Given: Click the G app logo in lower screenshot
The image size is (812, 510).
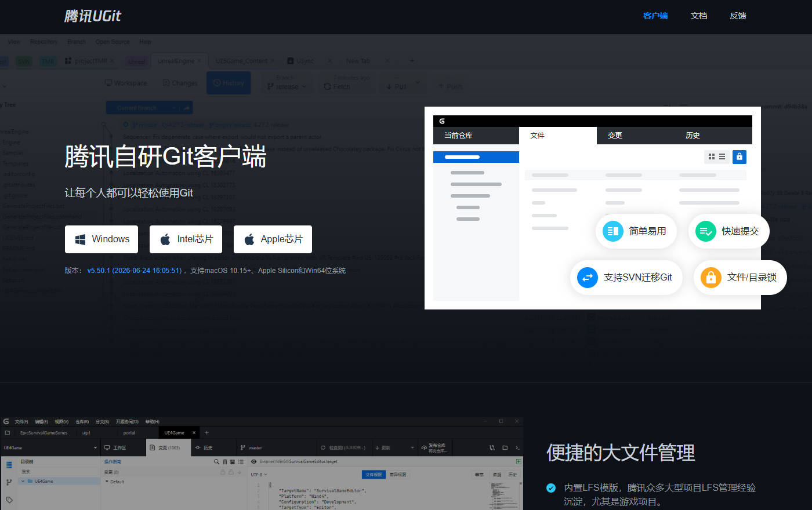Looking at the screenshot, I should coord(6,421).
